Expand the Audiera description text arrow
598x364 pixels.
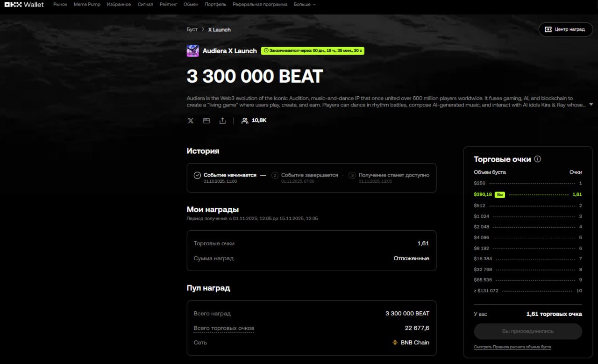click(591, 104)
